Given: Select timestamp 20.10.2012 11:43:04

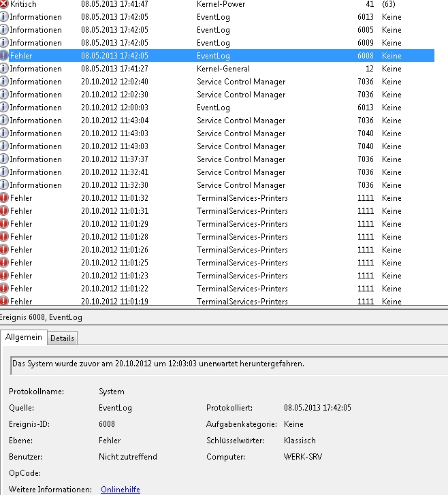Looking at the screenshot, I should tap(114, 121).
